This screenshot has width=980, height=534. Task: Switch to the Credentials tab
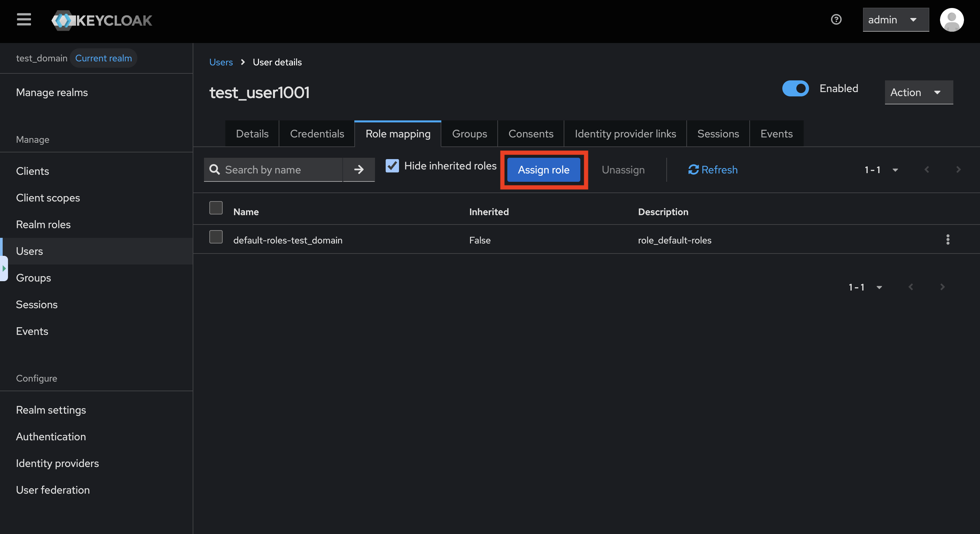317,134
